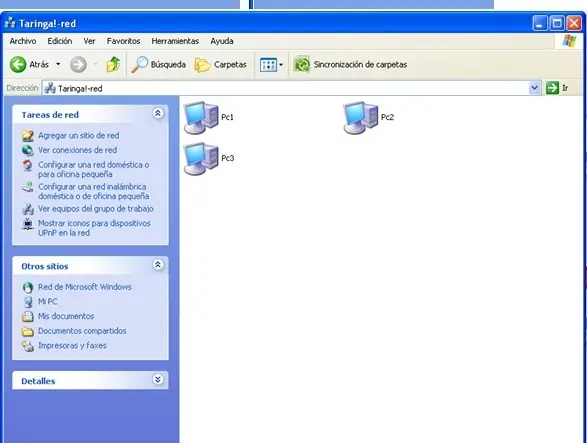Collapse the Tareas de red panel

click(x=158, y=113)
